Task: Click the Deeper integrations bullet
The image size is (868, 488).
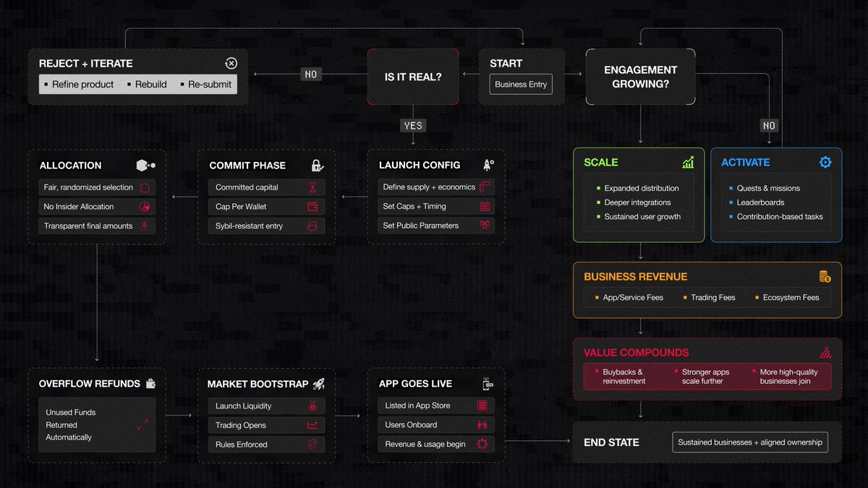Action: point(637,202)
